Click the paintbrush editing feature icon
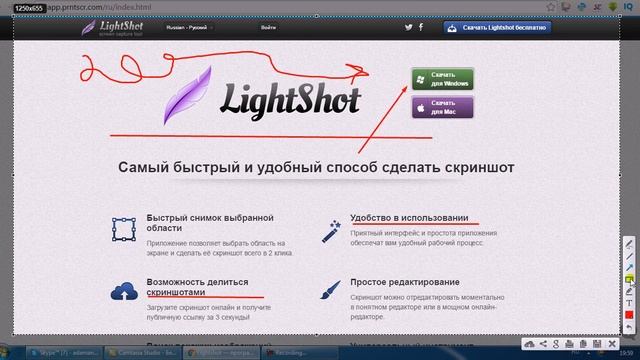The image size is (640, 360). (x=331, y=289)
